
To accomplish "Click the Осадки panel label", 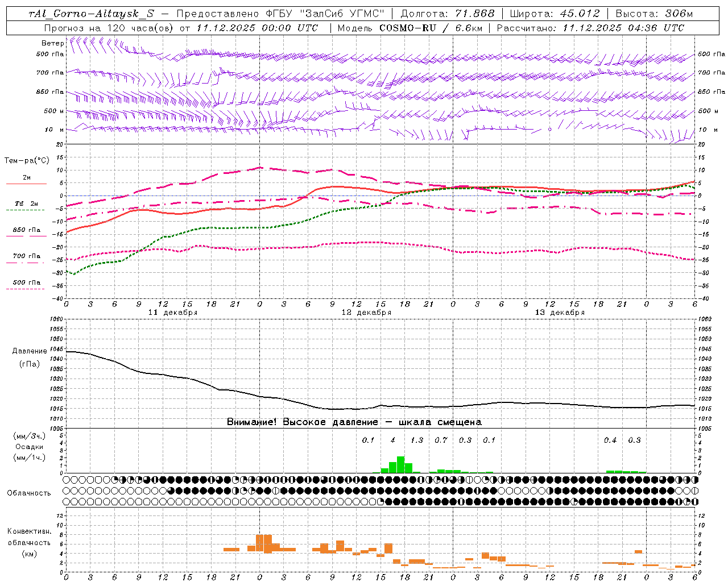I will click(x=30, y=447).
